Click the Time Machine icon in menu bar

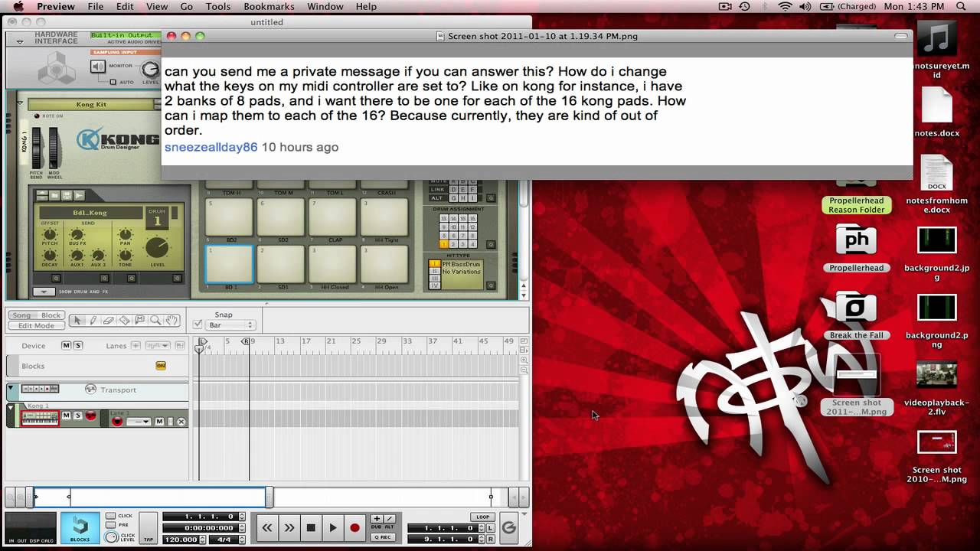[x=744, y=6]
